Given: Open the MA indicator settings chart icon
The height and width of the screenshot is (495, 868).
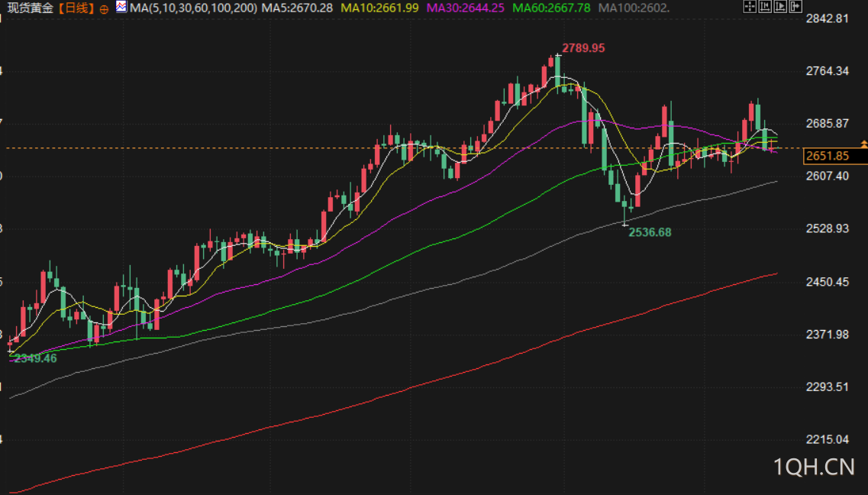Looking at the screenshot, I should (x=121, y=7).
